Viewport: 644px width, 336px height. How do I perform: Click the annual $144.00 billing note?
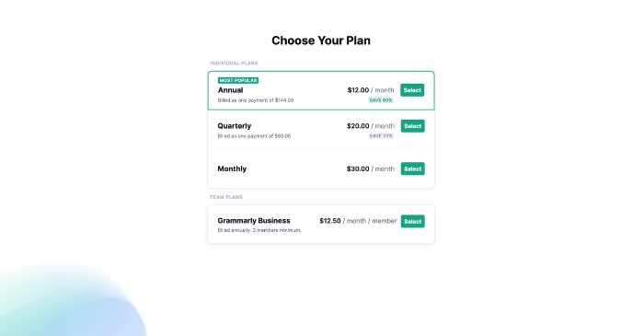[256, 100]
